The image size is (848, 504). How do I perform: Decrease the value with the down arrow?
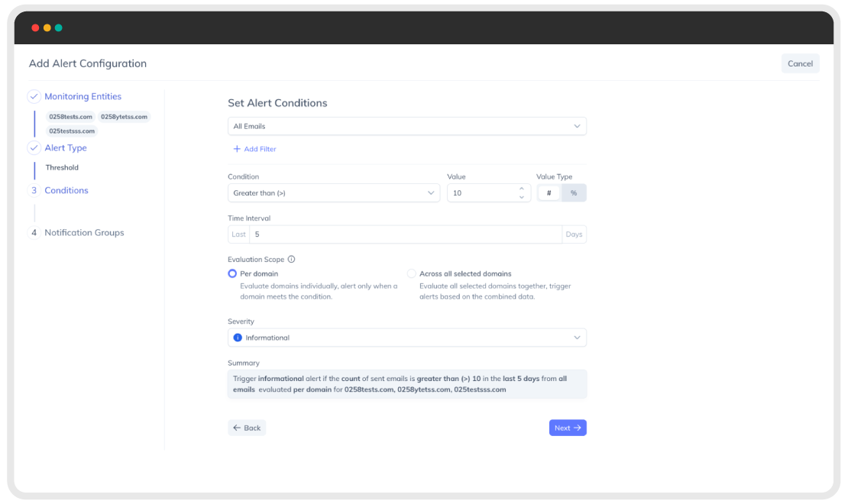click(521, 197)
